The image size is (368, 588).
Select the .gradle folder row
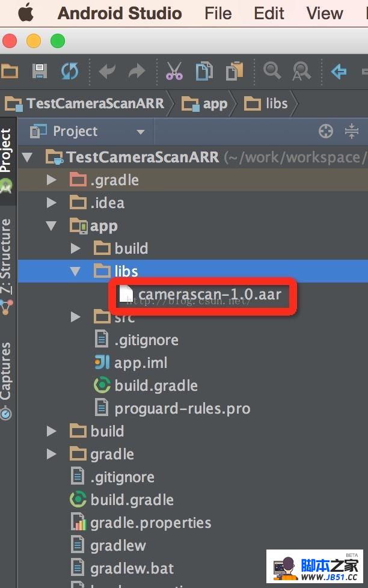click(x=193, y=180)
